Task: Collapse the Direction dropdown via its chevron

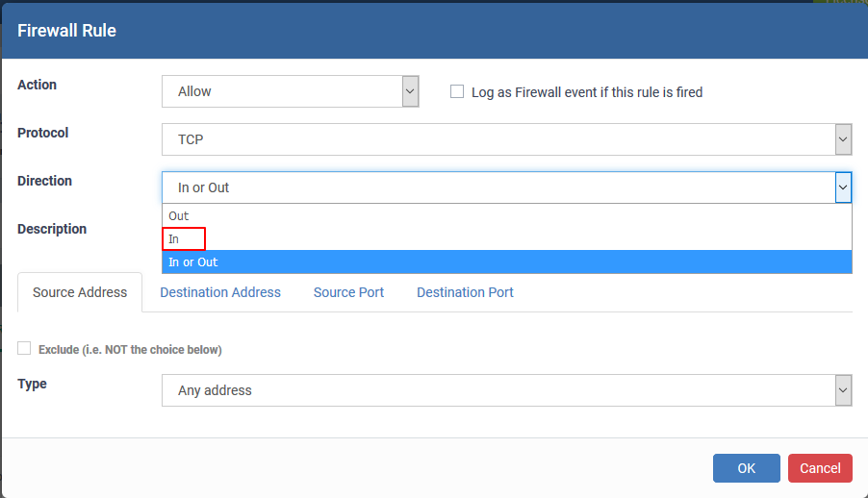Action: (843, 187)
